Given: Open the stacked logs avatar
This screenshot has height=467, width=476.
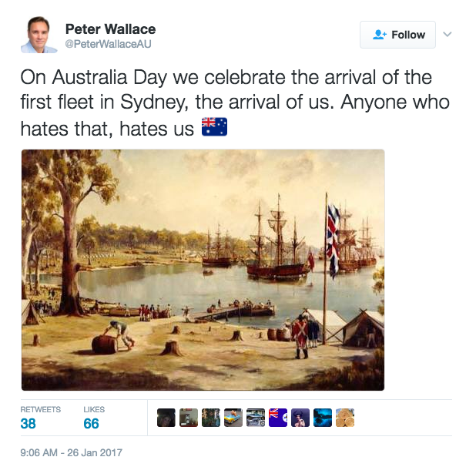Looking at the screenshot, I should (x=345, y=418).
